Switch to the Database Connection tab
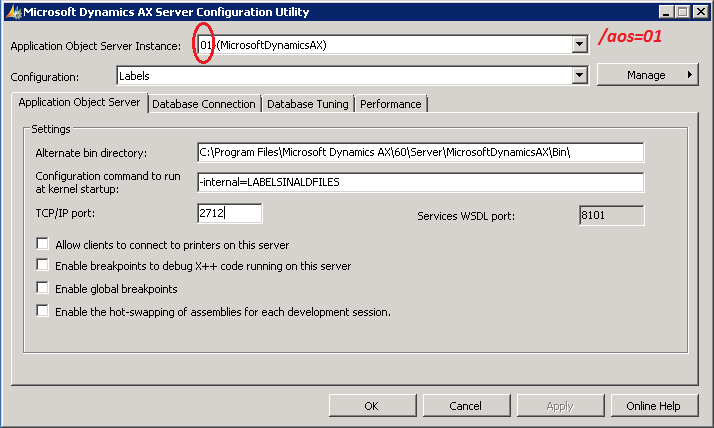The image size is (714, 428). [x=204, y=104]
